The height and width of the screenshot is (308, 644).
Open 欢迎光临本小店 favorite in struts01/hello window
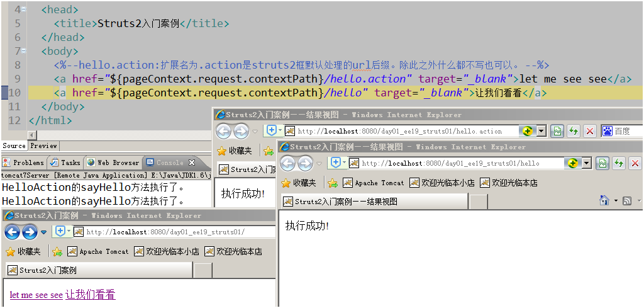442,183
